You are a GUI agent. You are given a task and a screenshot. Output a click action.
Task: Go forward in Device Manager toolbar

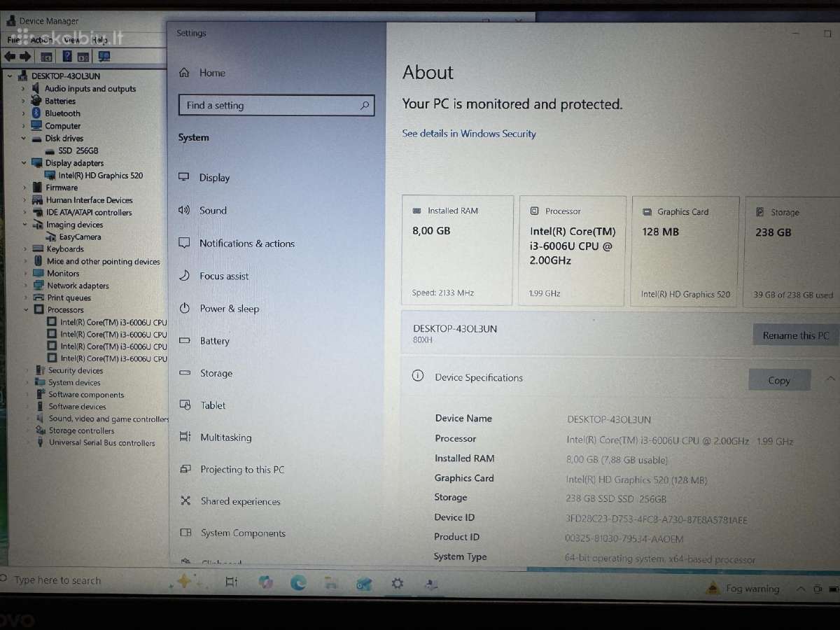point(25,57)
